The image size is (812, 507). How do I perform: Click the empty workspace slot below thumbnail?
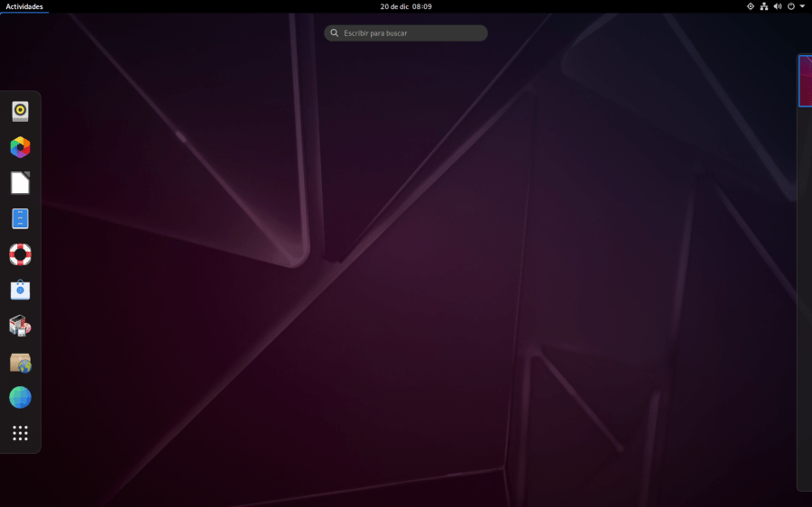coord(805,298)
